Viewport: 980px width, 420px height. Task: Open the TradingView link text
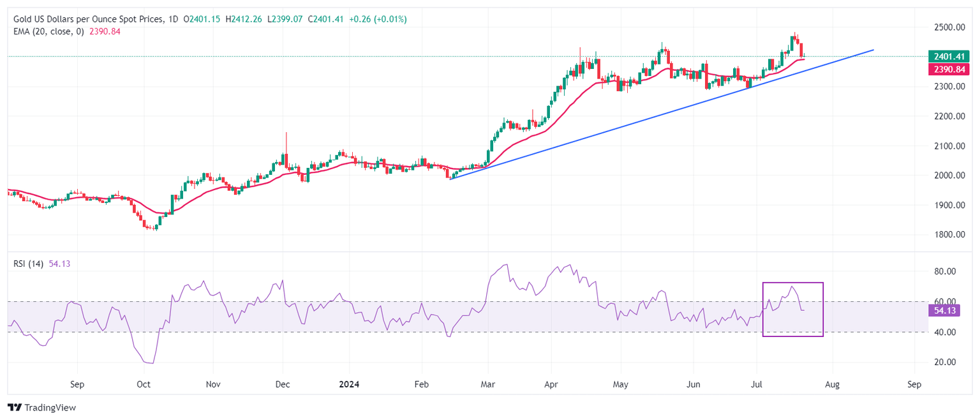click(50, 407)
